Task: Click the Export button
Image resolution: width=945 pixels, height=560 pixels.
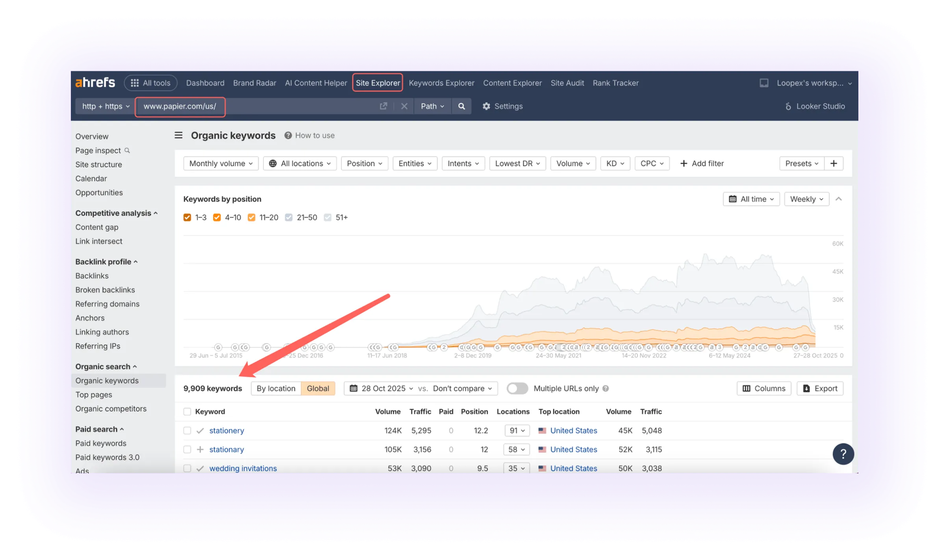Action: point(820,388)
